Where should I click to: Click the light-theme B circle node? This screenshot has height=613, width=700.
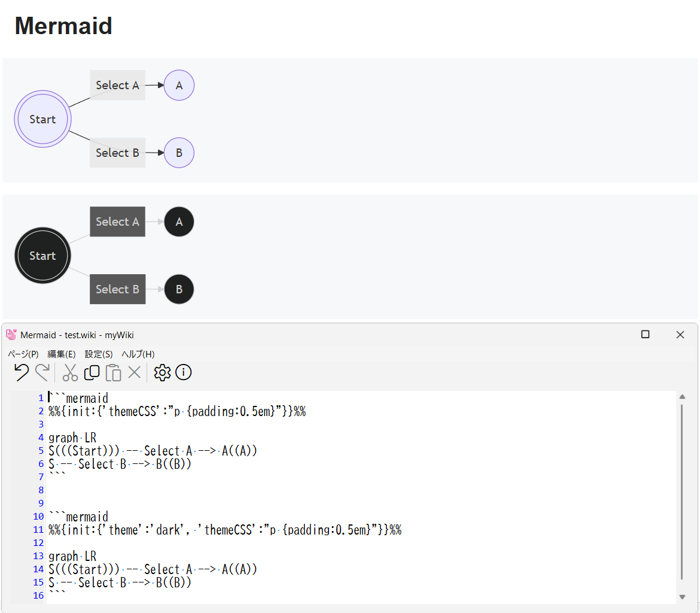pos(179,153)
